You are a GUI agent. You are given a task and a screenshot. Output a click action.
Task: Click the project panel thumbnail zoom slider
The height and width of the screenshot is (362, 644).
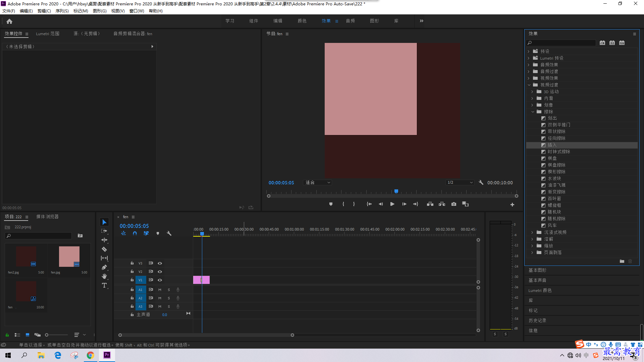(x=56, y=335)
